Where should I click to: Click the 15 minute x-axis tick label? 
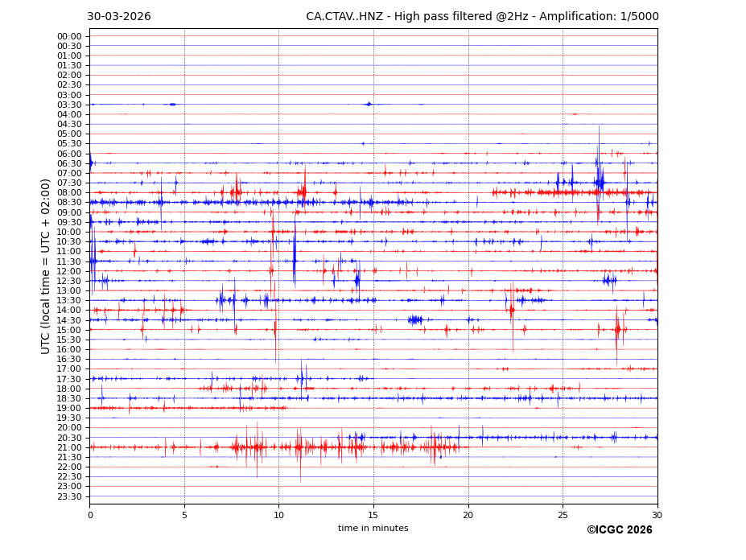pyautogui.click(x=373, y=516)
